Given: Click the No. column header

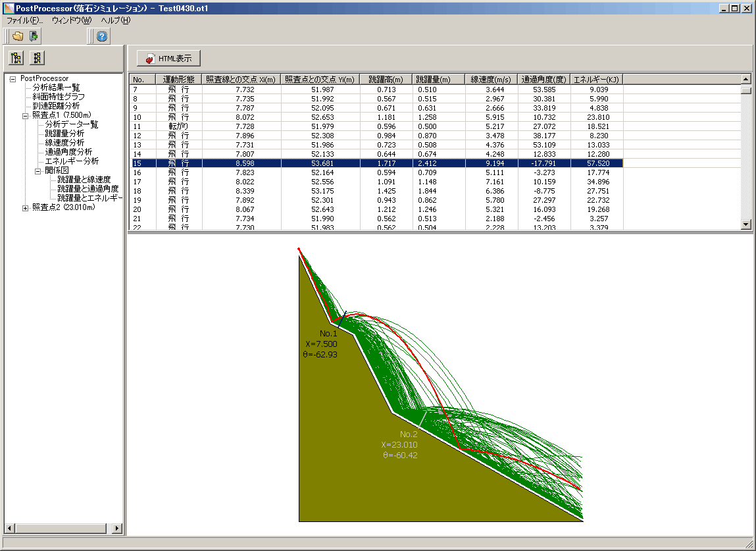Looking at the screenshot, I should click(x=142, y=80).
